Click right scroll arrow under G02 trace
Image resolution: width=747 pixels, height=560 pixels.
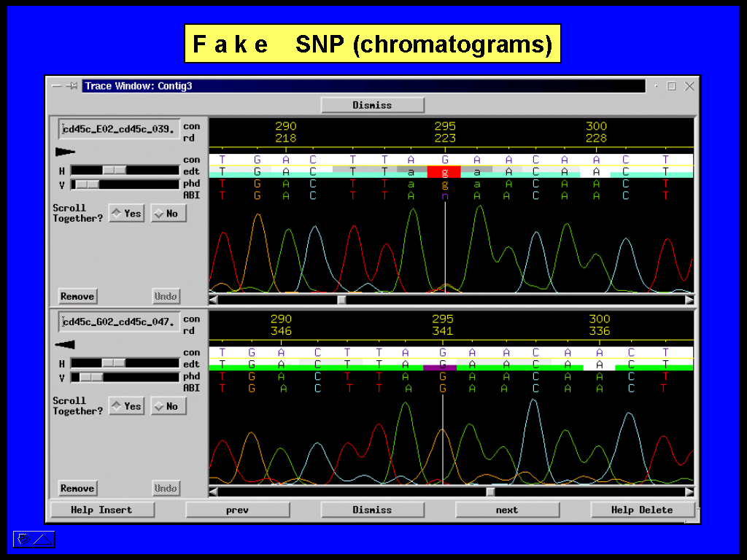(689, 491)
